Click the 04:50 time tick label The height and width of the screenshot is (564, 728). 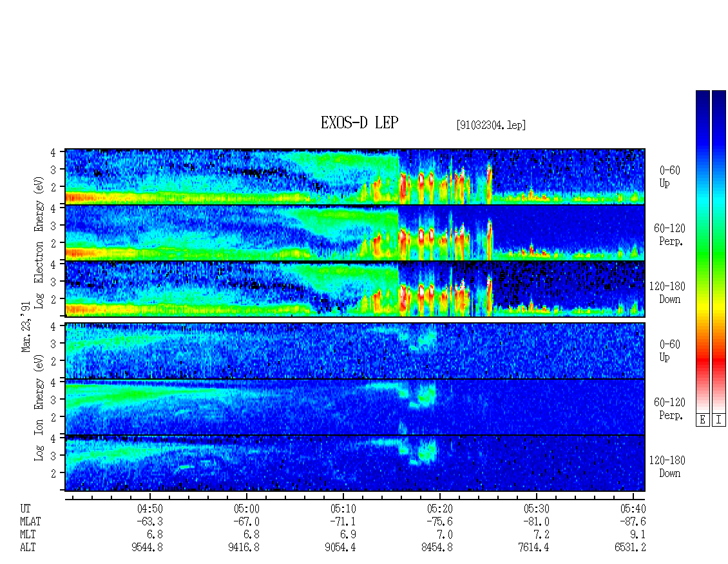coord(150,509)
